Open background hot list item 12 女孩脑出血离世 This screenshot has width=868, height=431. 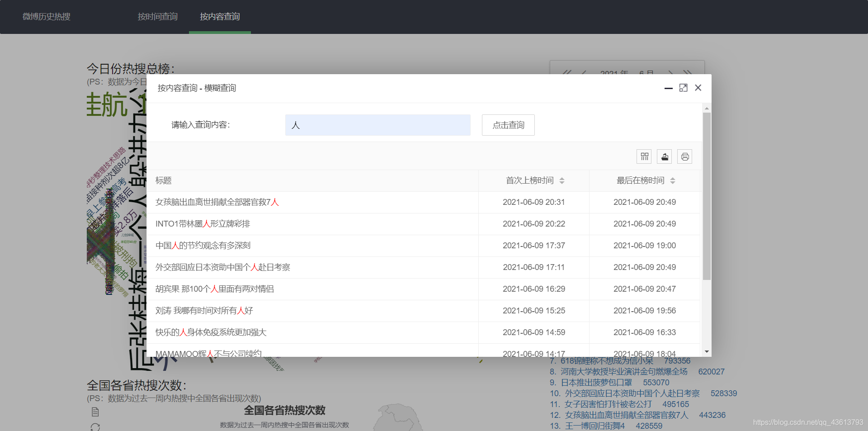pyautogui.click(x=626, y=415)
